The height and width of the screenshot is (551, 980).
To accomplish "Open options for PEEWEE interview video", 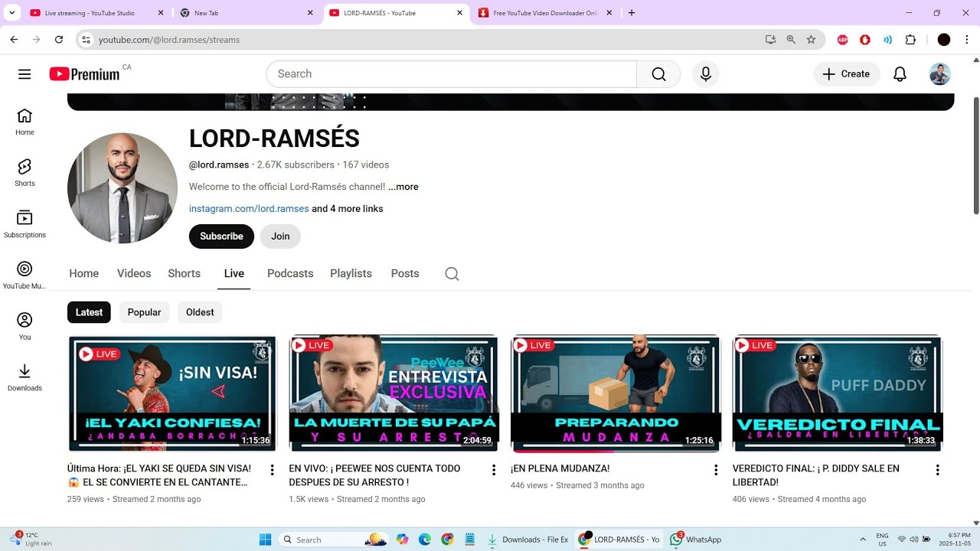I will point(494,470).
